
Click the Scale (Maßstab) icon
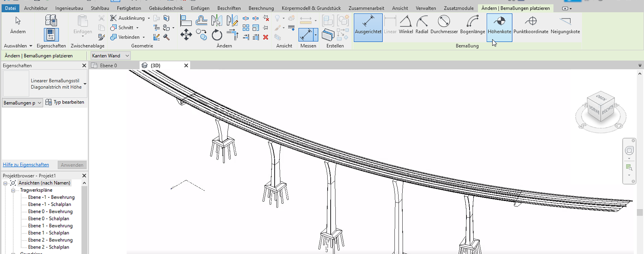pos(256,28)
